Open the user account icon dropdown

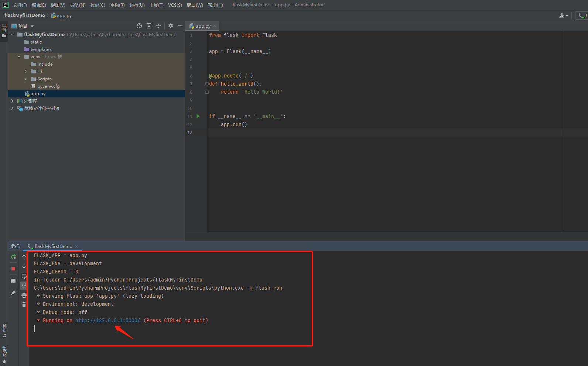(564, 15)
